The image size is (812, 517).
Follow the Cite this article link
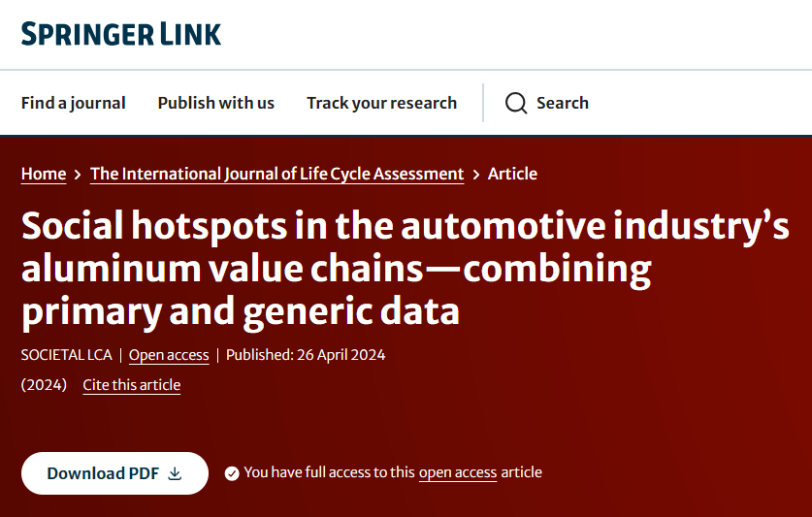pos(131,385)
